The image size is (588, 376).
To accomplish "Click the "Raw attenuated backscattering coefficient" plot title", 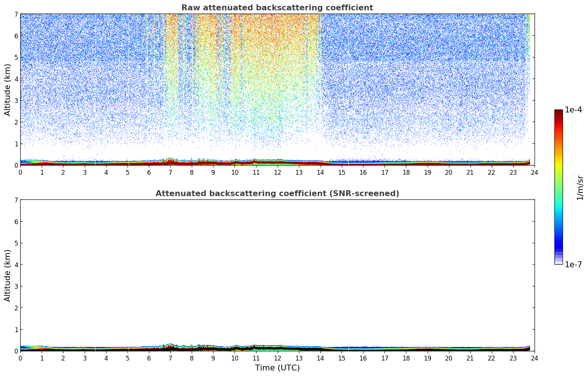I will 277,8.
